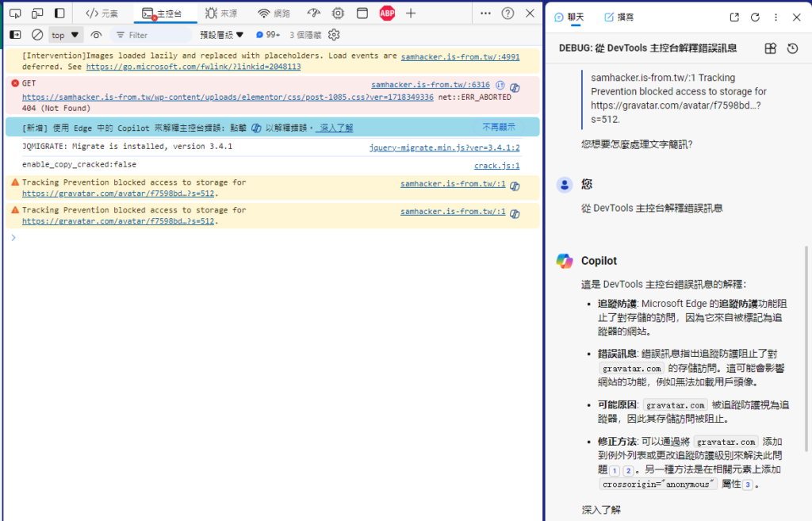Screen dimensions: 812x521
Task: Click the '3 個隱藏' hidden messages label
Action: tap(305, 35)
